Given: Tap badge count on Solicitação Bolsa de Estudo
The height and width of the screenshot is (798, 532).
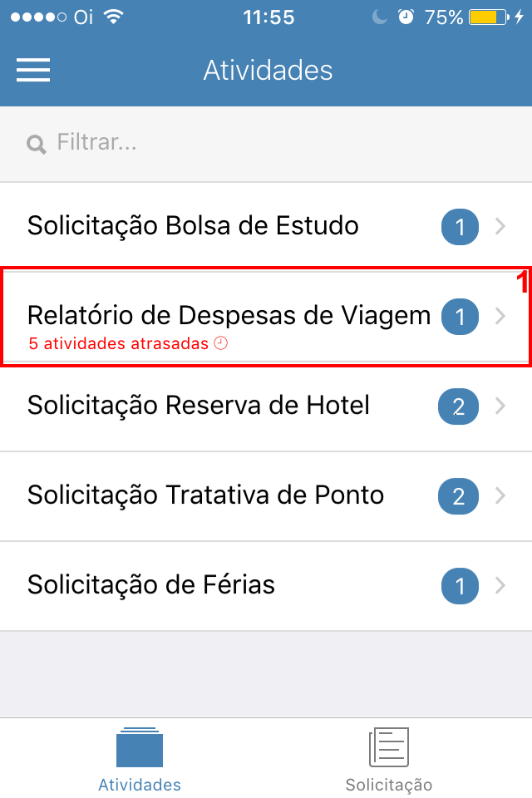Looking at the screenshot, I should [460, 227].
